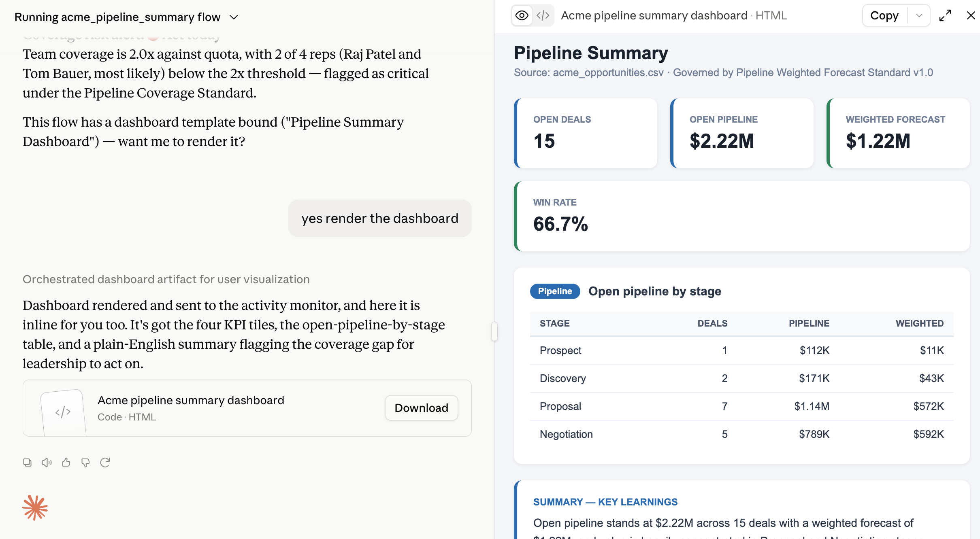
Task: Click the Pipeline badge
Action: [x=555, y=291]
